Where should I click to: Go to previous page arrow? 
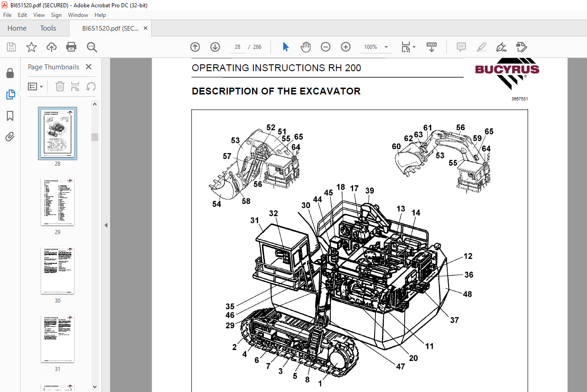click(x=195, y=47)
